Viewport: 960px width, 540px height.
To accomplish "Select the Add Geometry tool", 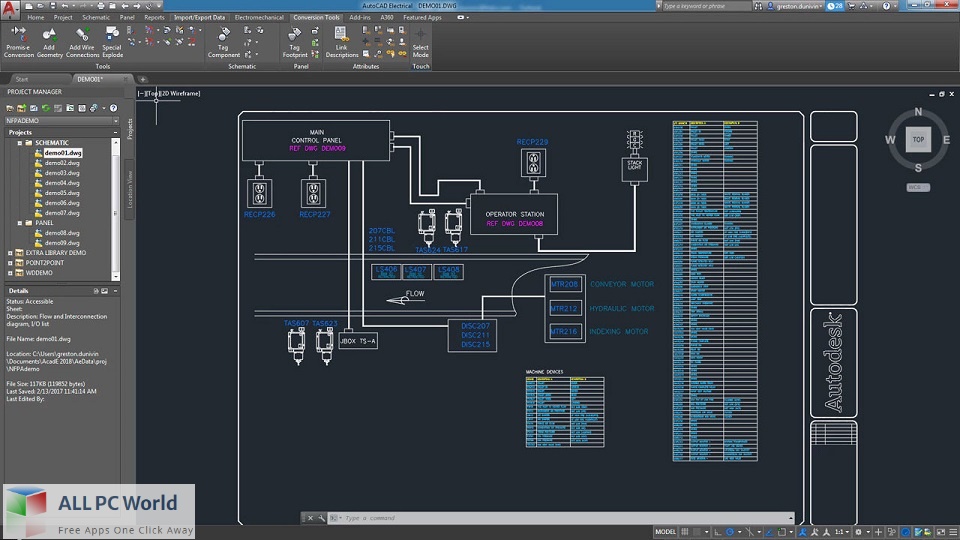I will 50,42.
